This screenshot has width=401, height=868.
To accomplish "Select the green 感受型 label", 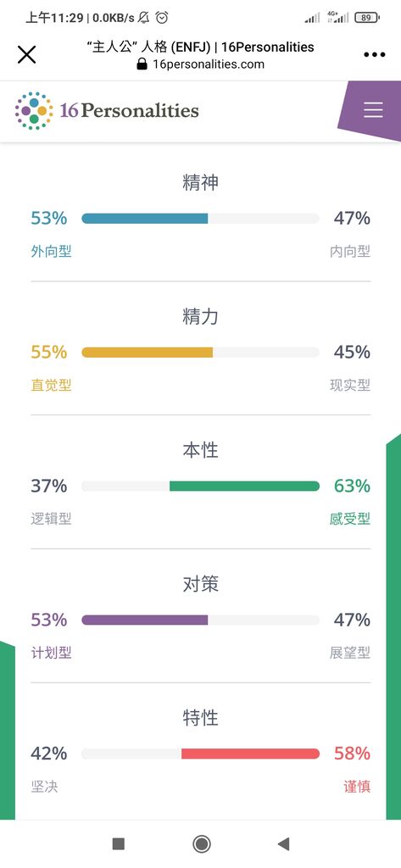I will pyautogui.click(x=350, y=520).
